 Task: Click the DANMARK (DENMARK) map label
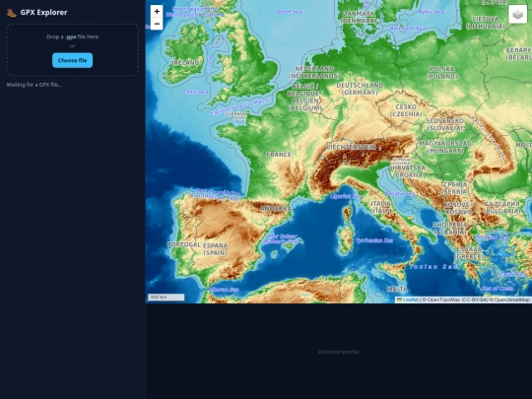tap(359, 17)
